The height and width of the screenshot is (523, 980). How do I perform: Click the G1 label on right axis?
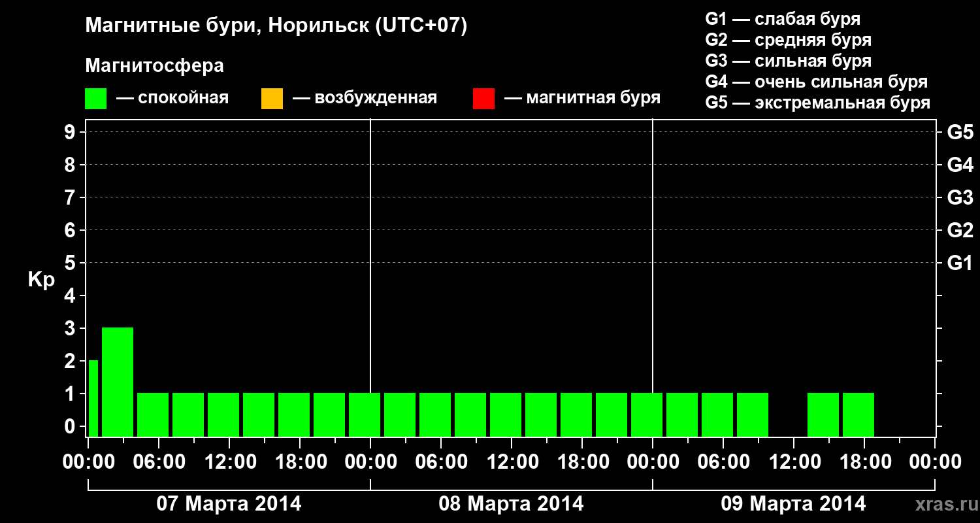point(960,263)
